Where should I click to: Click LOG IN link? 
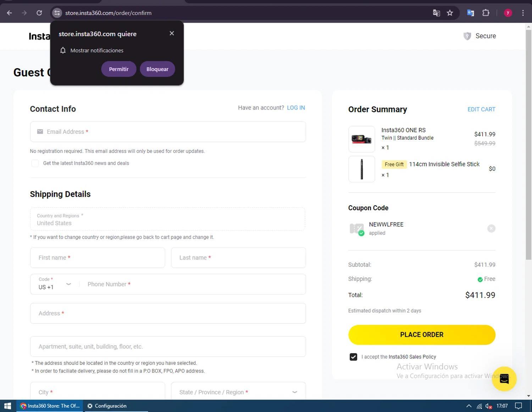click(x=296, y=108)
